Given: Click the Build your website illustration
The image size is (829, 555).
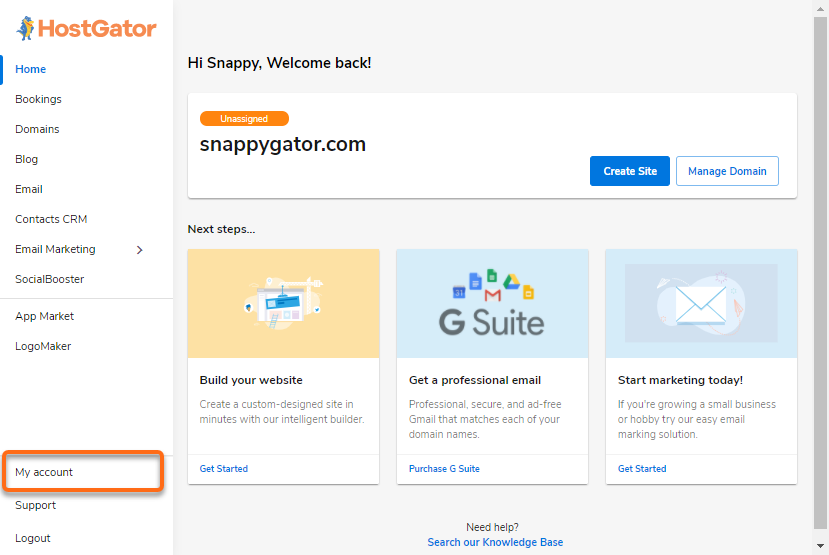Looking at the screenshot, I should point(283,303).
